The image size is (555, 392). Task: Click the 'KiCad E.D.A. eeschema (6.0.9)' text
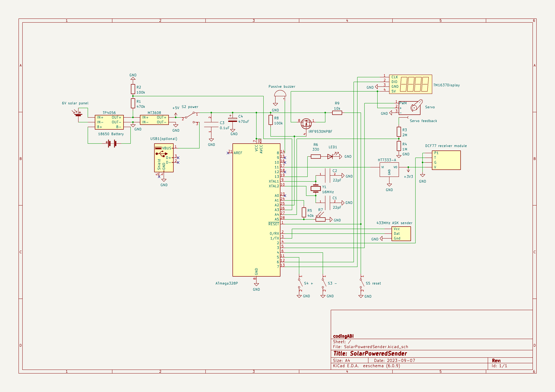pyautogui.click(x=367, y=366)
